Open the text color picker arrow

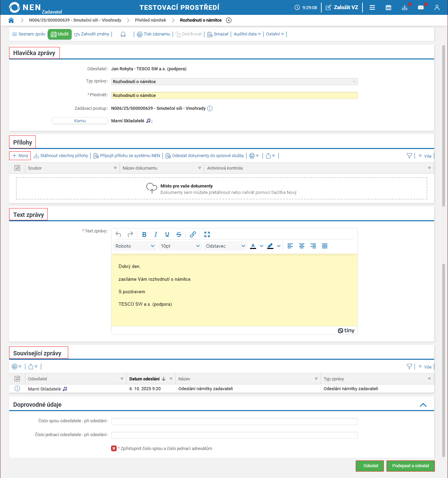262,246
